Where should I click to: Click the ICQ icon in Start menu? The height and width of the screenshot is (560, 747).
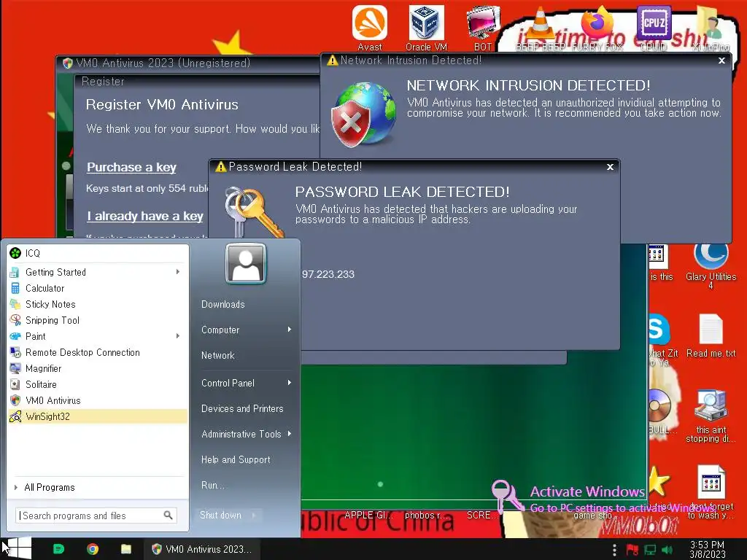point(15,253)
